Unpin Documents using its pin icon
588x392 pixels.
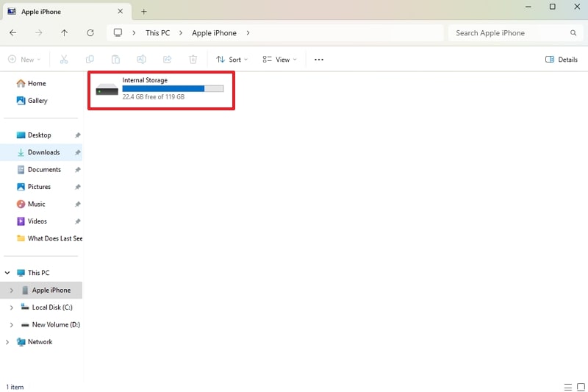point(78,170)
